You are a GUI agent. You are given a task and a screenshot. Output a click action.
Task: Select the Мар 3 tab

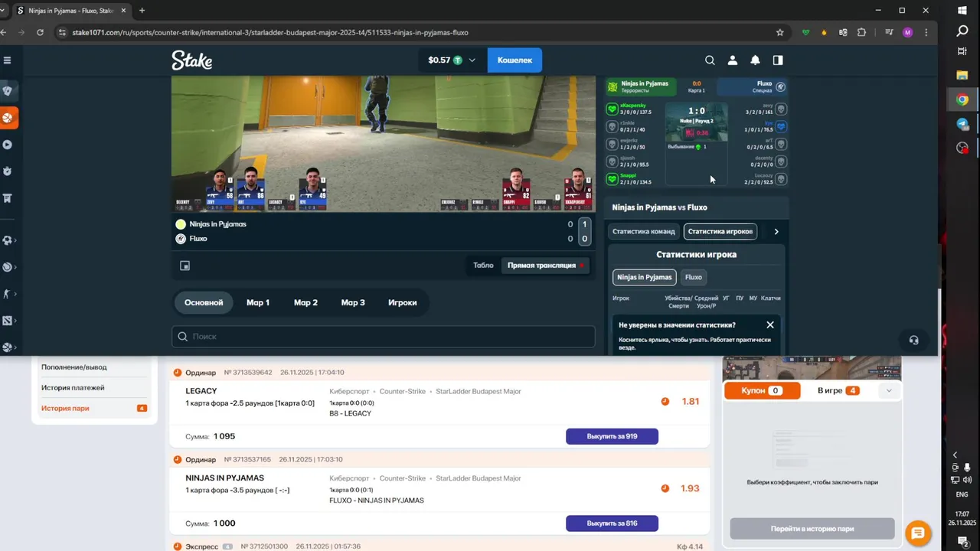coord(353,302)
